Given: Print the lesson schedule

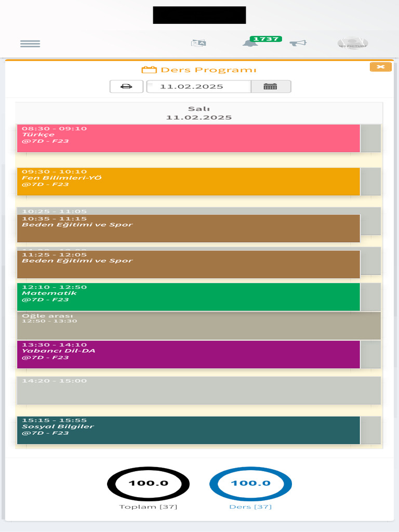Looking at the screenshot, I should (126, 87).
